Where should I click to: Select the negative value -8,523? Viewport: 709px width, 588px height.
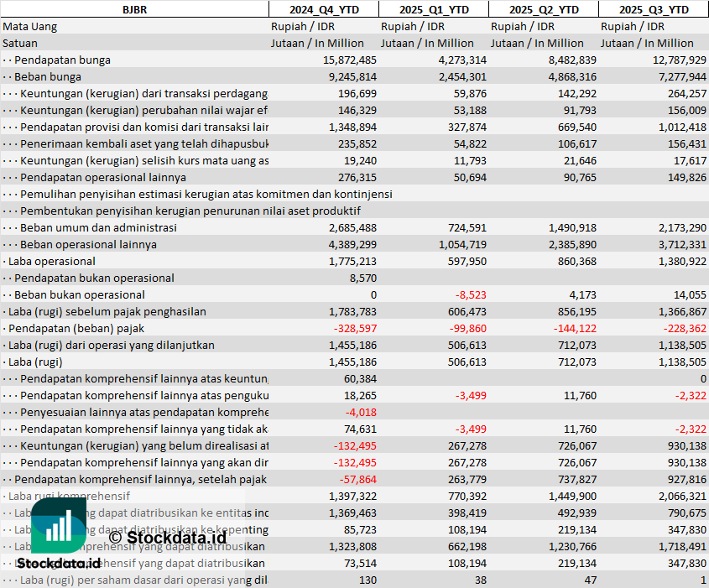(471, 294)
